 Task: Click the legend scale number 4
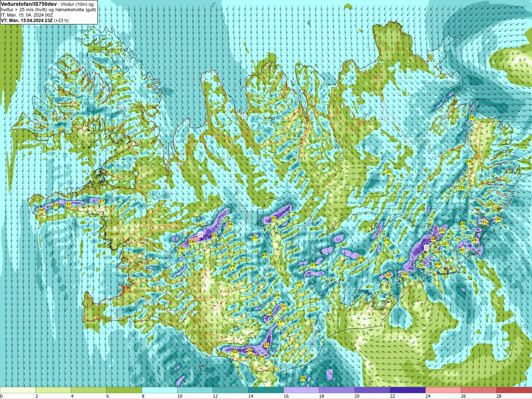click(72, 396)
